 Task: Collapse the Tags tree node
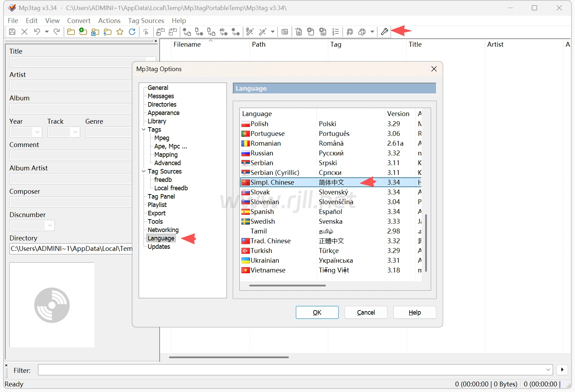tap(144, 130)
